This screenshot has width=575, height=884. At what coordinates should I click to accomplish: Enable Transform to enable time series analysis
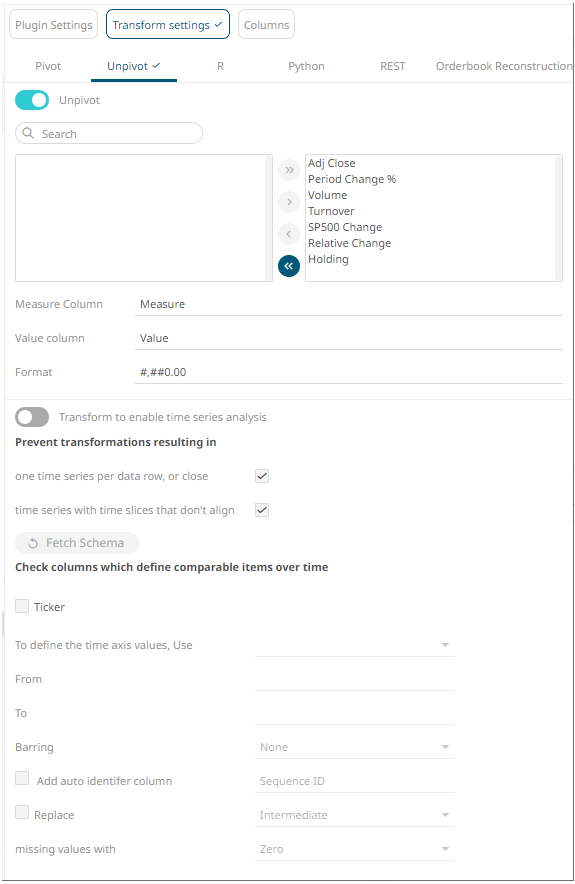32,417
